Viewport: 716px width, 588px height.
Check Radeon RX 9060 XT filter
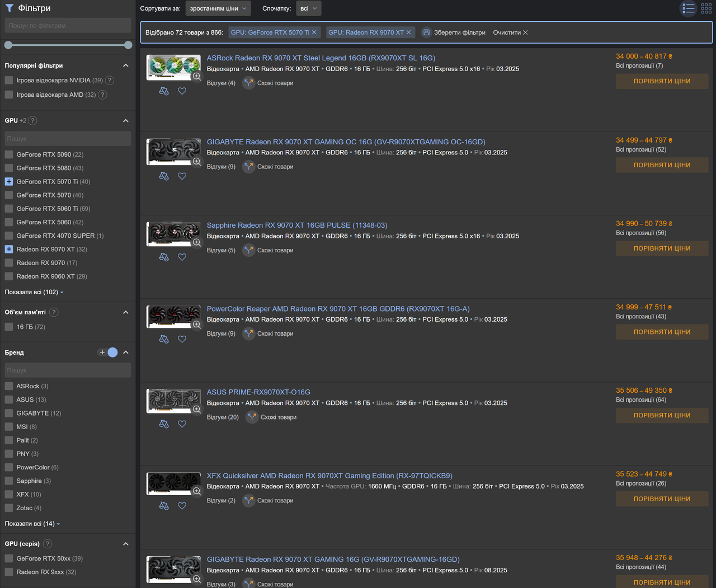(x=9, y=276)
